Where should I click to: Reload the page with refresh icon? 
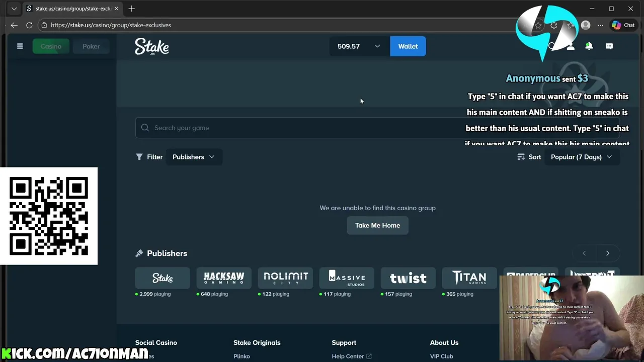pos(29,25)
